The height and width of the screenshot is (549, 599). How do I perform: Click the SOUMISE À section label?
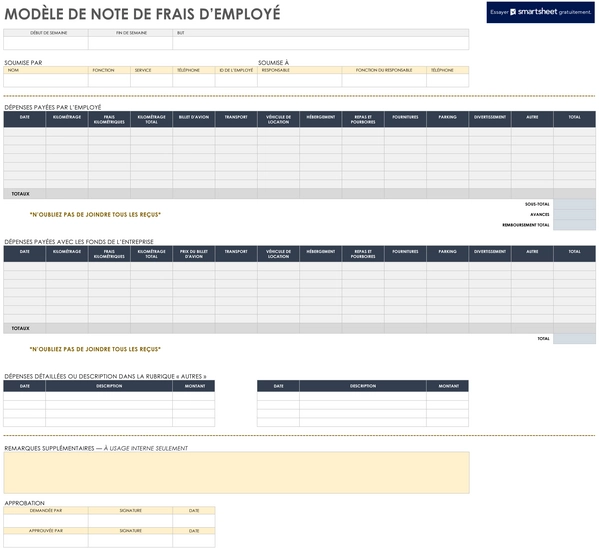274,63
